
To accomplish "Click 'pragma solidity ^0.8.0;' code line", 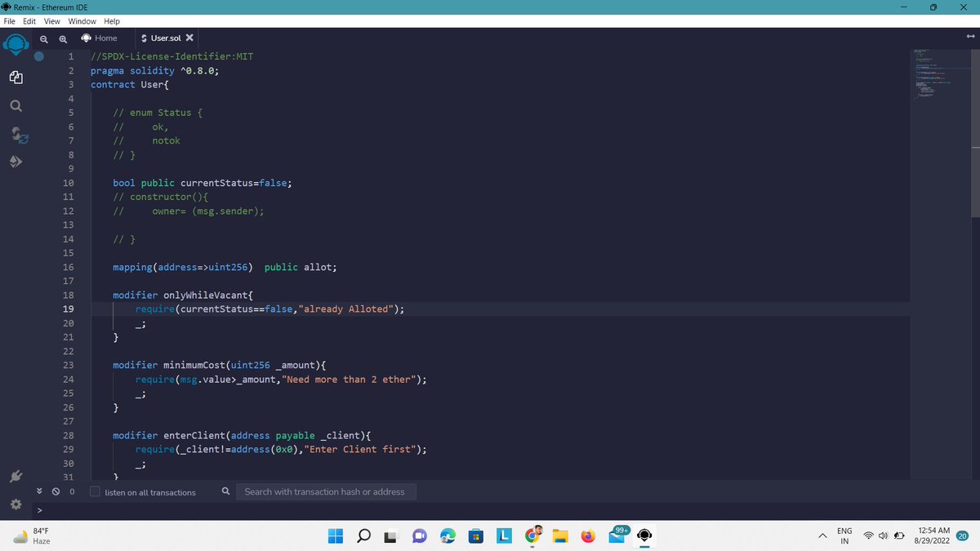I will (x=154, y=70).
